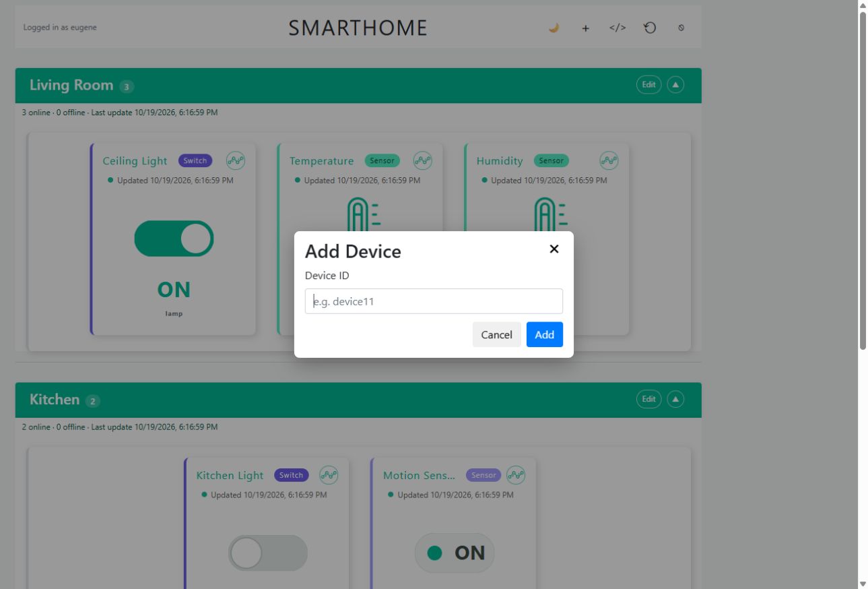Open the chart icon on Motion Sensor card
868x589 pixels.
point(516,475)
